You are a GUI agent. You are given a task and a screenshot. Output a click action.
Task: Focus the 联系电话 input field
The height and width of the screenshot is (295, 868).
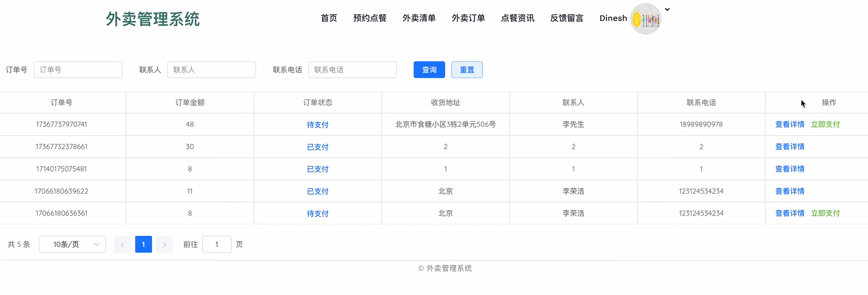(352, 70)
